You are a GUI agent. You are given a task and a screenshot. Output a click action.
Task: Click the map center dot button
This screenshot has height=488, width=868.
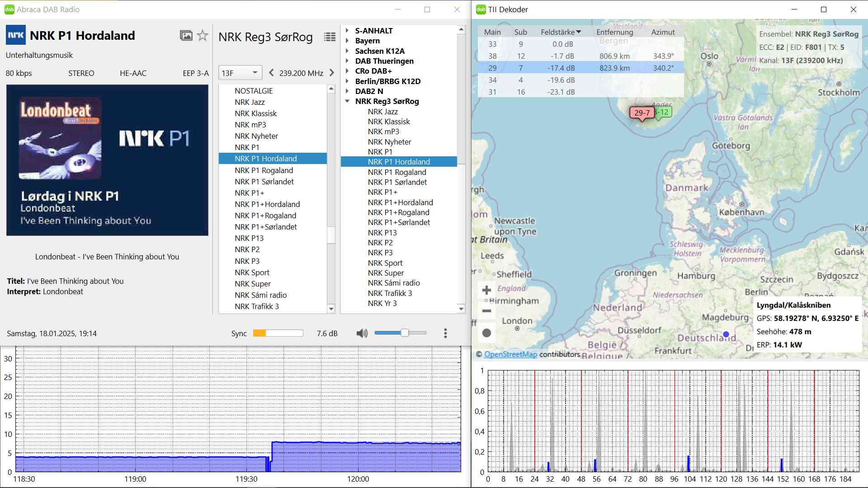click(487, 333)
